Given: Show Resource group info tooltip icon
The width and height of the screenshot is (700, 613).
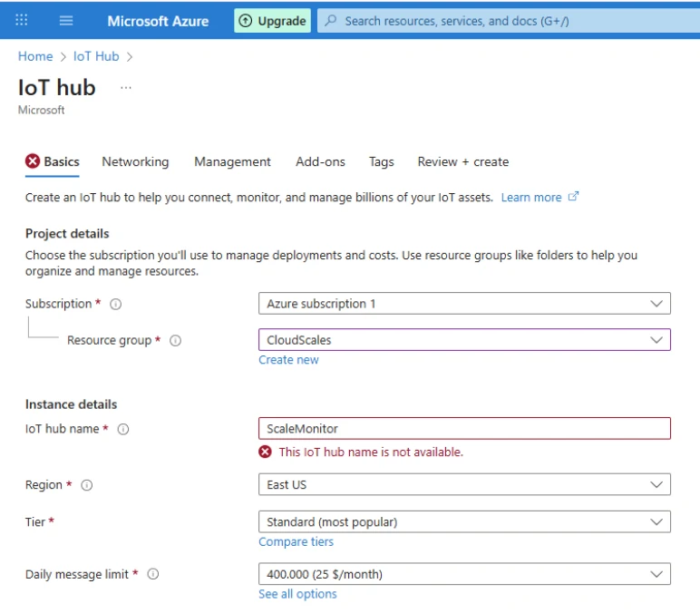Looking at the screenshot, I should point(175,341).
